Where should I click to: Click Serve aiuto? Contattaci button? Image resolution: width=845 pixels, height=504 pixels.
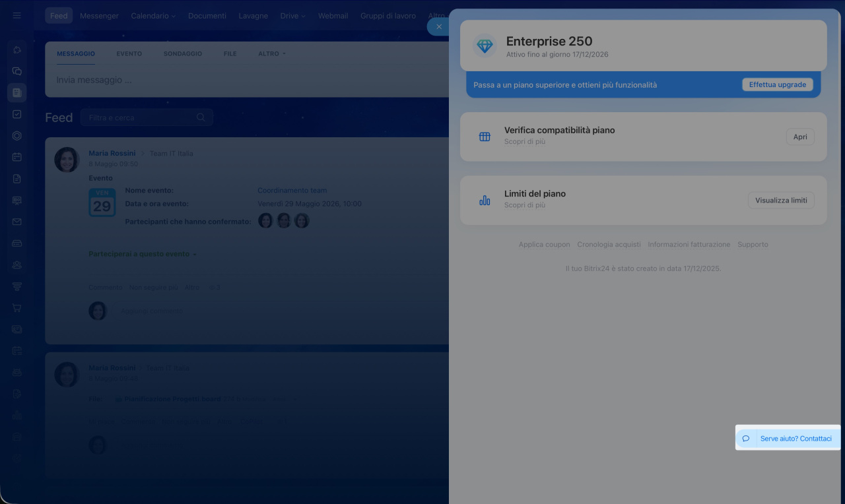[788, 438]
